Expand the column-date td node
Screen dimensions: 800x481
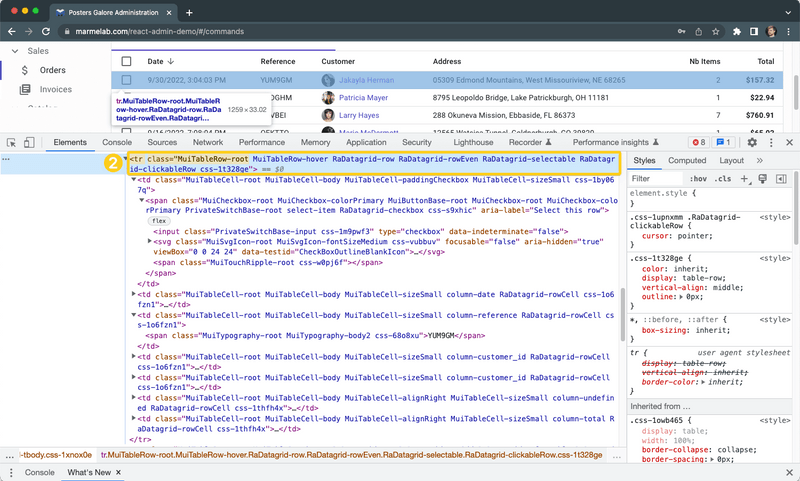pyautogui.click(x=136, y=294)
